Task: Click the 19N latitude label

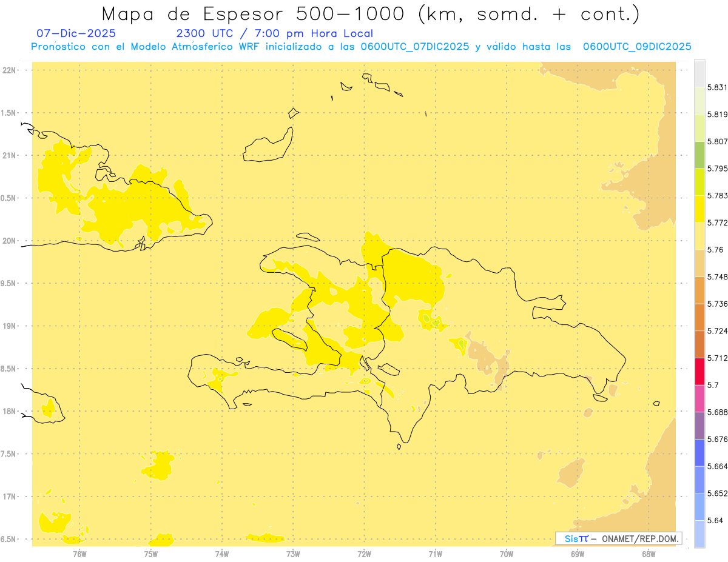Action: tap(9, 326)
